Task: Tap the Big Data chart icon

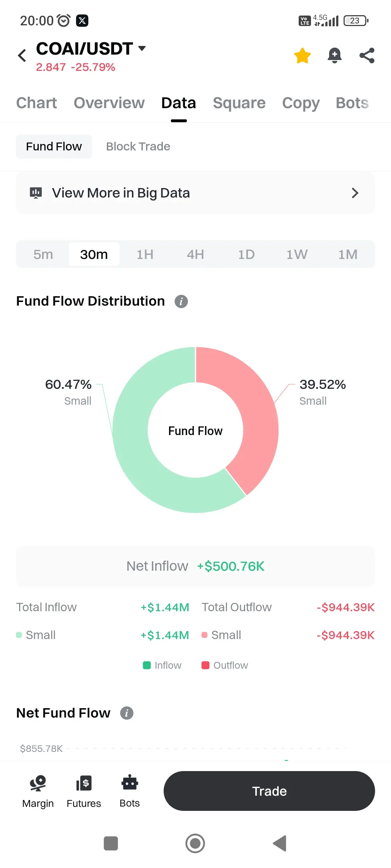Action: click(36, 193)
